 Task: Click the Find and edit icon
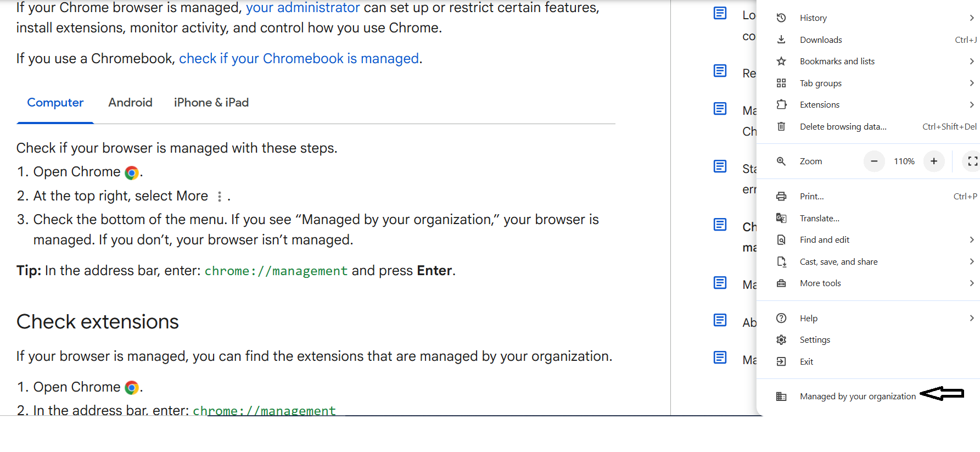coord(781,239)
